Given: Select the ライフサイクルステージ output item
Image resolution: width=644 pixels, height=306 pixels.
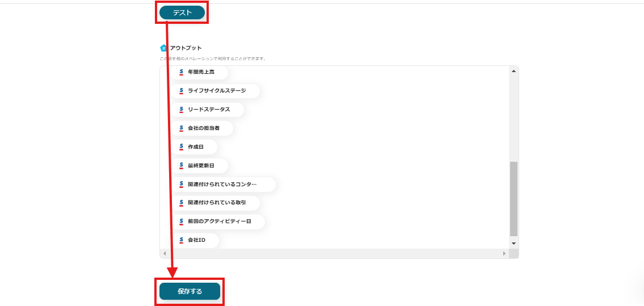Looking at the screenshot, I should coord(216,91).
